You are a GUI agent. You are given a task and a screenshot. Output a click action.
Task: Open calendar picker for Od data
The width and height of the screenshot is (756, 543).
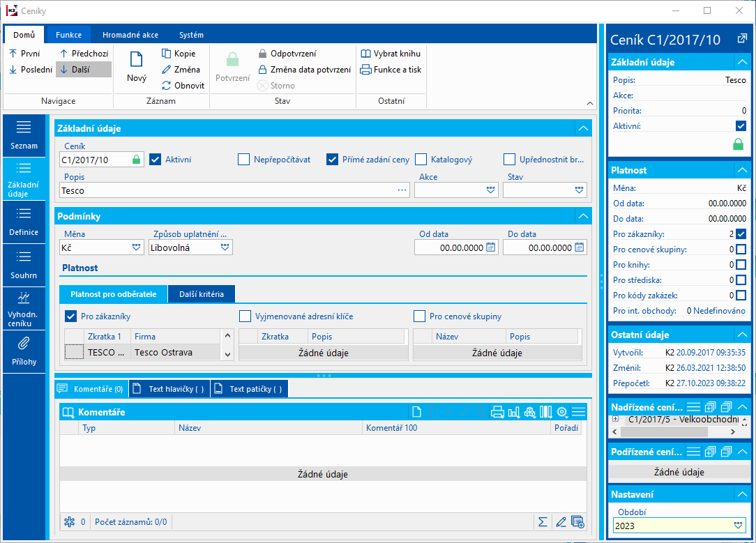pos(491,247)
